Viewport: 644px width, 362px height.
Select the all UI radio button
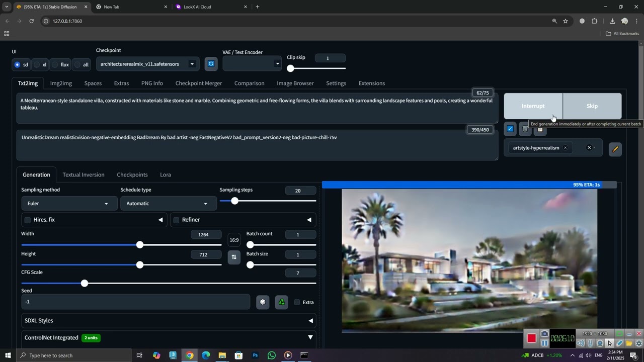pyautogui.click(x=77, y=64)
